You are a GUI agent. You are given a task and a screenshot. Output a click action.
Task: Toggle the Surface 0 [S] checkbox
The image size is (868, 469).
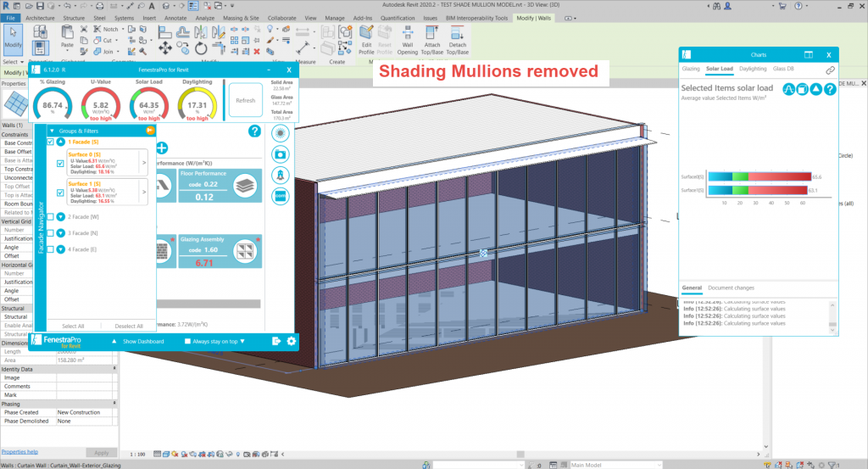point(60,164)
